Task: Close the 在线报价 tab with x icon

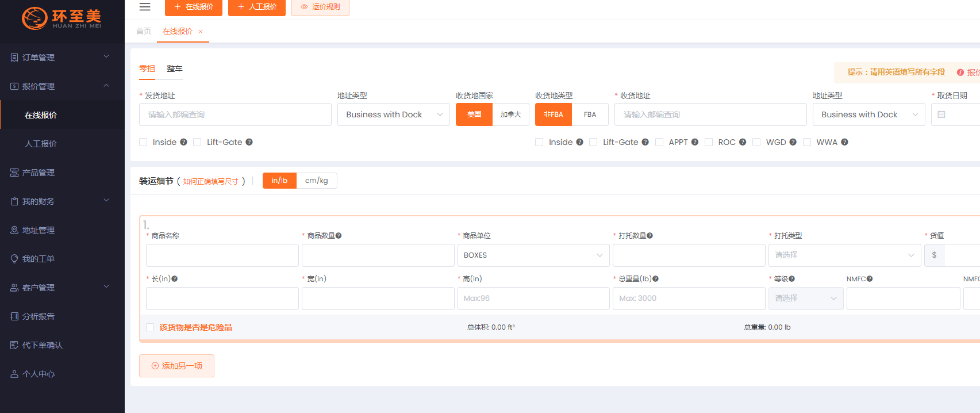Action: point(201,32)
